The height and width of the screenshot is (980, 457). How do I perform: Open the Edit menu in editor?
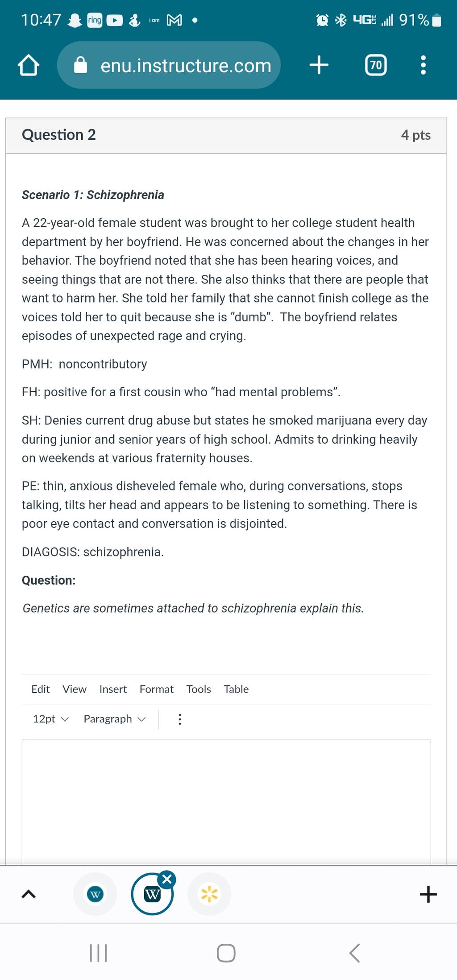(40, 689)
